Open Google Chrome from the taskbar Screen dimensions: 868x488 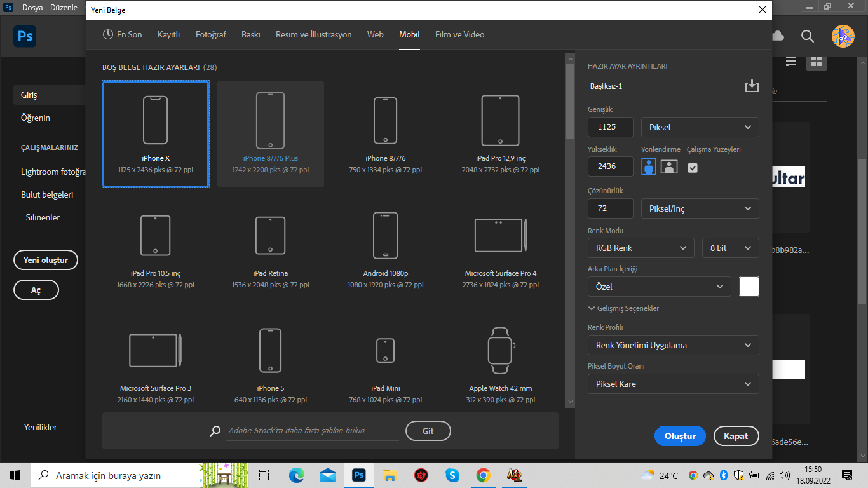click(x=484, y=475)
